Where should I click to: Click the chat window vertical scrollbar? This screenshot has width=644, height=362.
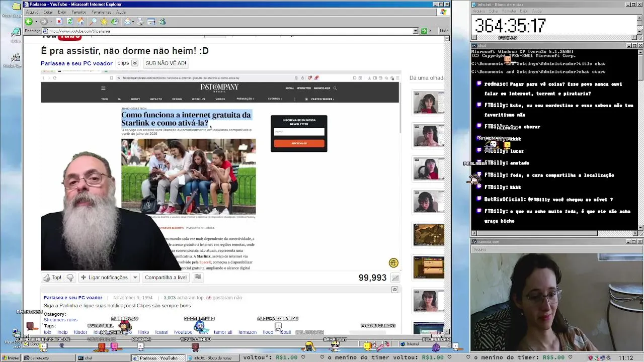[x=640, y=140]
